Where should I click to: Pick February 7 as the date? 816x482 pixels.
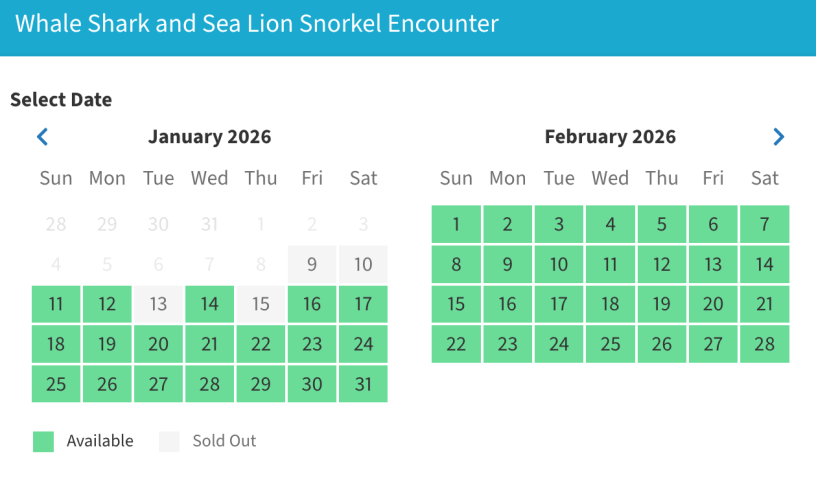point(764,224)
